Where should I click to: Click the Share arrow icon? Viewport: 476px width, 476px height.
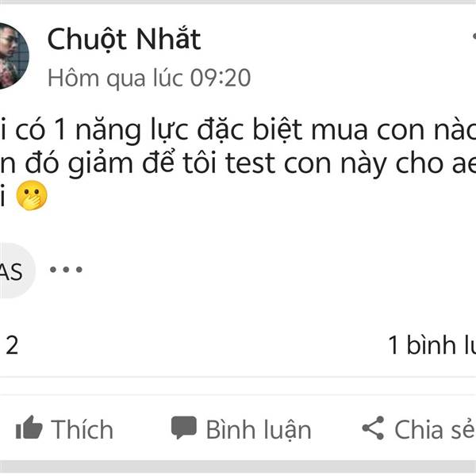tap(373, 429)
